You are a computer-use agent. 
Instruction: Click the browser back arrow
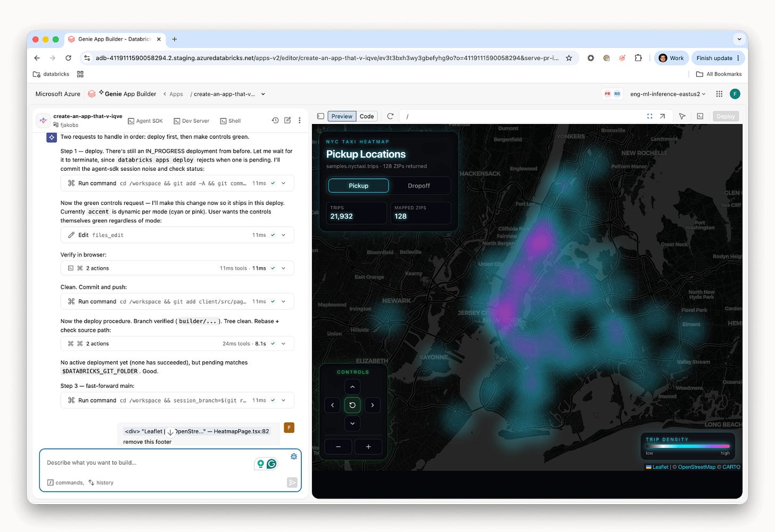point(37,58)
